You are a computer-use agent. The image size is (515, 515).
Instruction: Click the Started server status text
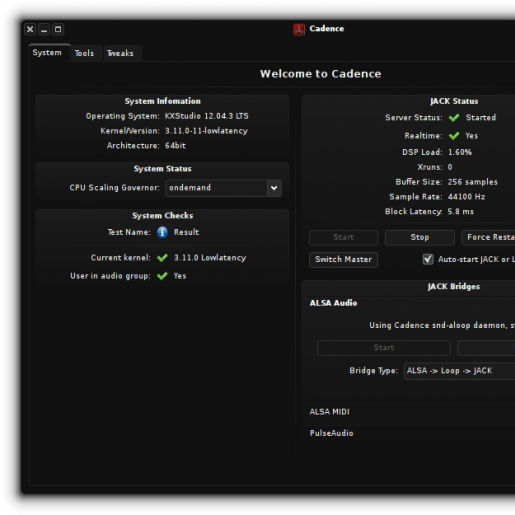(x=481, y=118)
